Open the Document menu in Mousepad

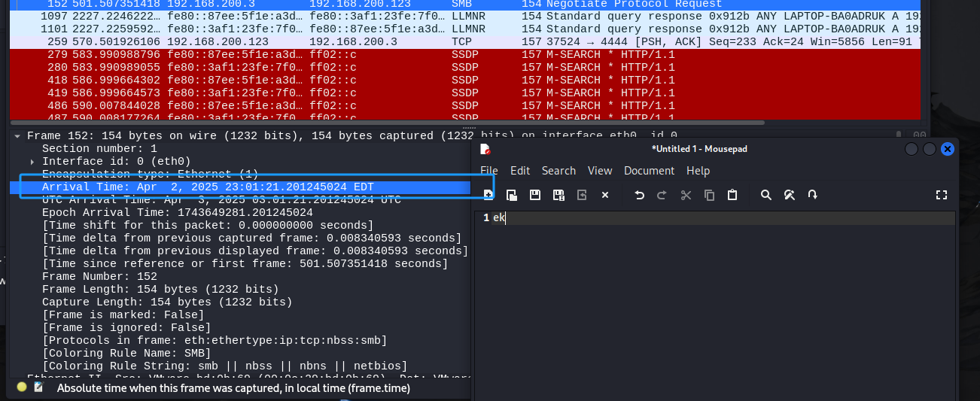[x=649, y=171]
